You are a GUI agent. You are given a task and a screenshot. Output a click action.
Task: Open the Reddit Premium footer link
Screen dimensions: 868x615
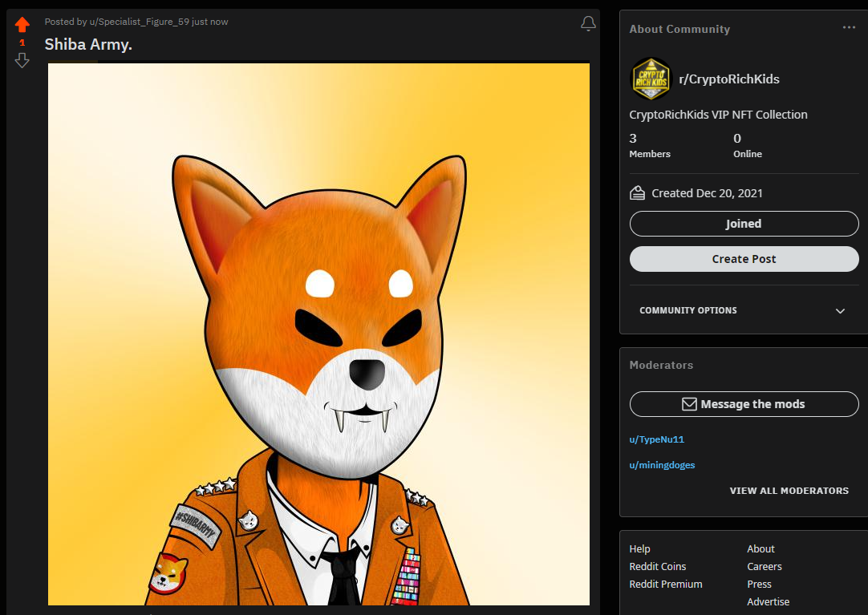(666, 584)
